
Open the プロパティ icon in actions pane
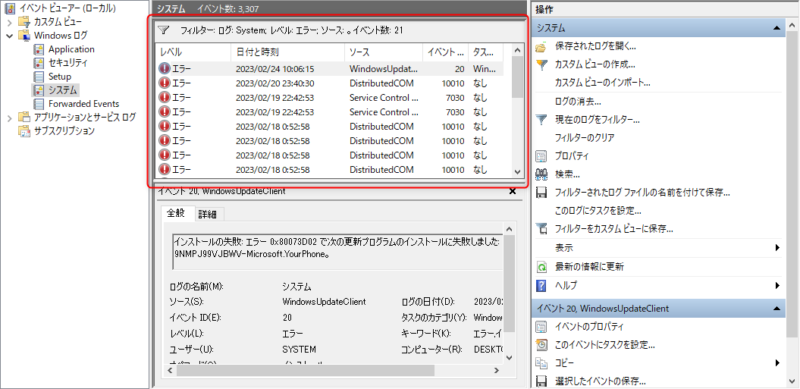[x=541, y=156]
